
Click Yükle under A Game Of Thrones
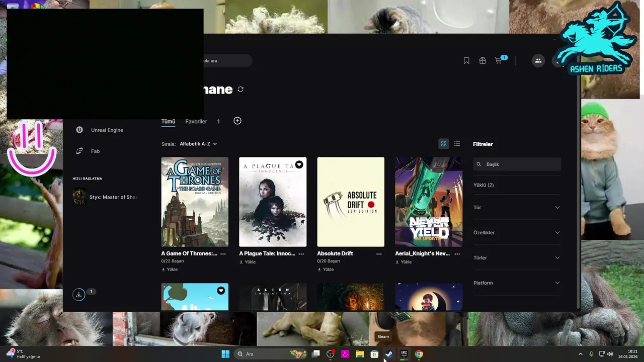tap(170, 269)
